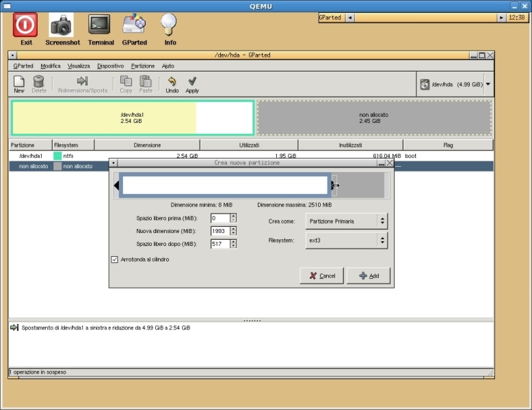Click the pending operation Spostamento entry
The width and height of the screenshot is (532, 410).
click(x=105, y=328)
